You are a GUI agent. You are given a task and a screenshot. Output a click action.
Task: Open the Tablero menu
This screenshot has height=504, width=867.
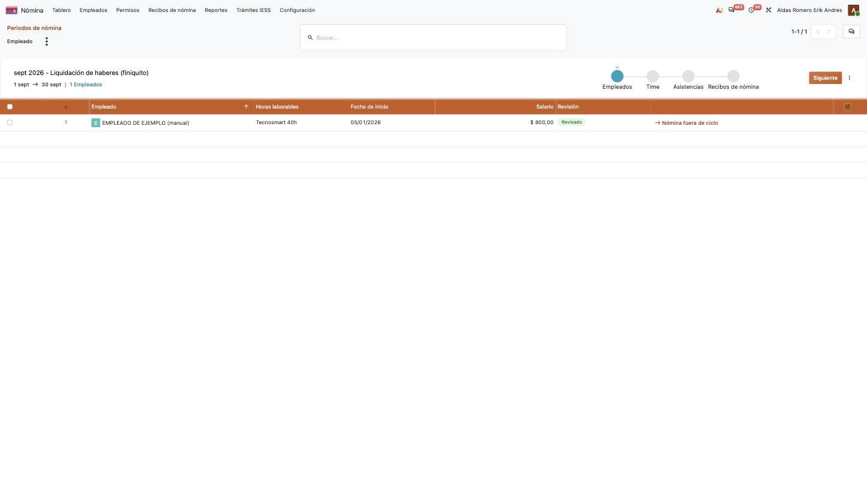pyautogui.click(x=61, y=10)
